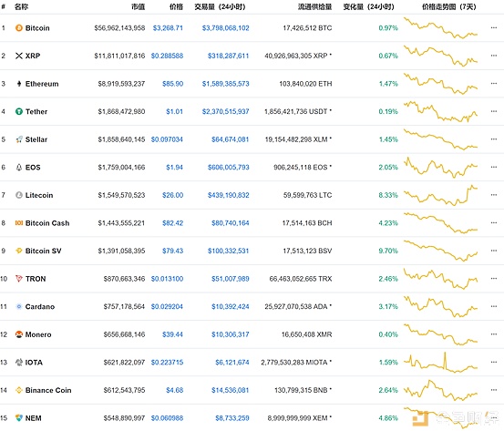504x431 pixels.
Task: Click Binance Coin market cap $612,543,795
Action: 124,390
